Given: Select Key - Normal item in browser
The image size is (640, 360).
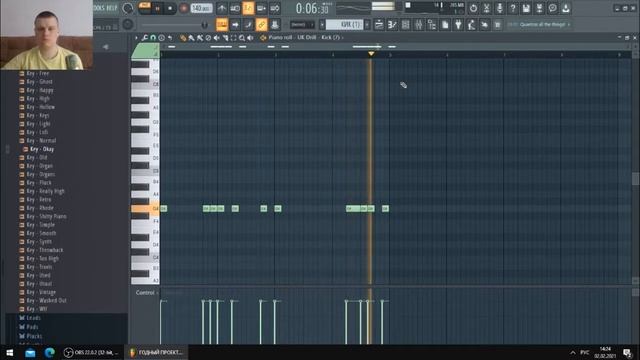Looking at the screenshot, I should click(41, 140).
